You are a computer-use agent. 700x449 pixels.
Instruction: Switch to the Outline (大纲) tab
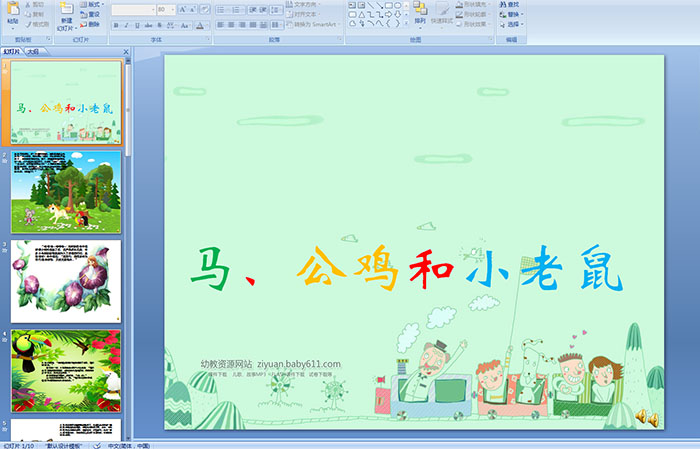[33, 51]
